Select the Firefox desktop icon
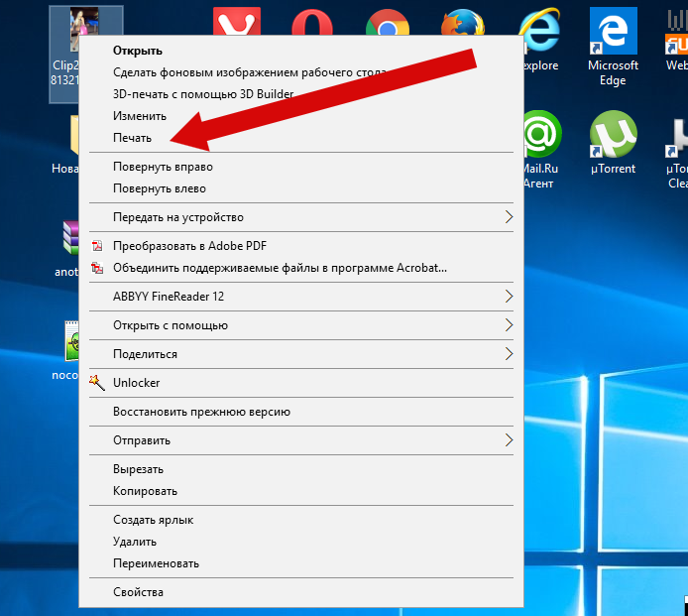 point(463,22)
